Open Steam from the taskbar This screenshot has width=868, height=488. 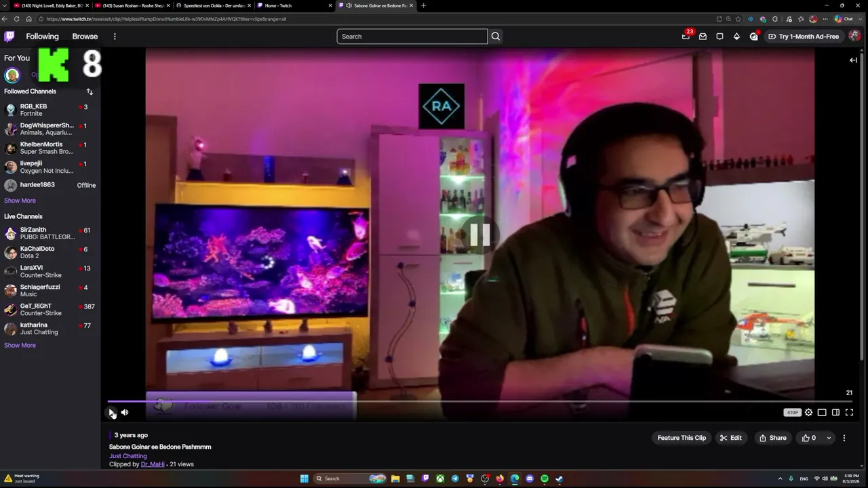559,479
